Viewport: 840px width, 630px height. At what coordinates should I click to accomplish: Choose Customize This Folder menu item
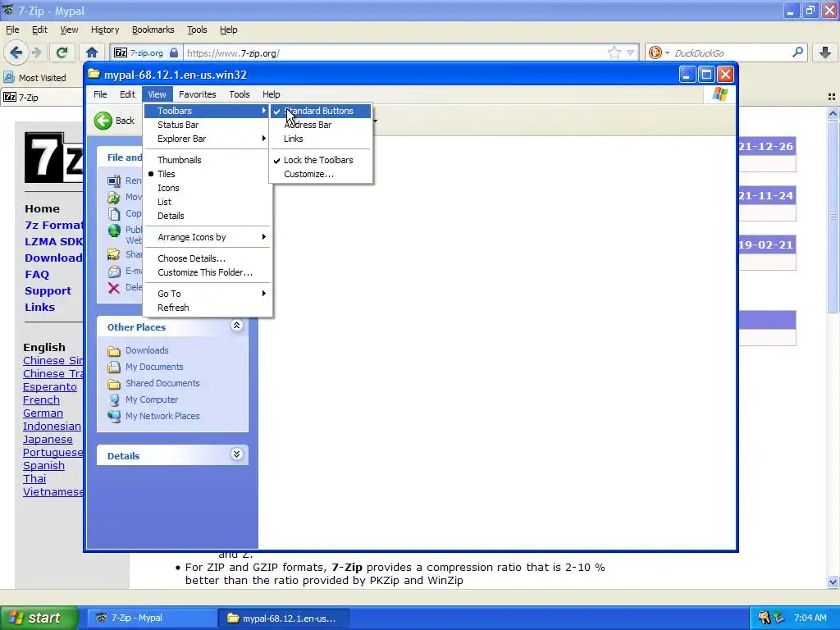click(208, 272)
